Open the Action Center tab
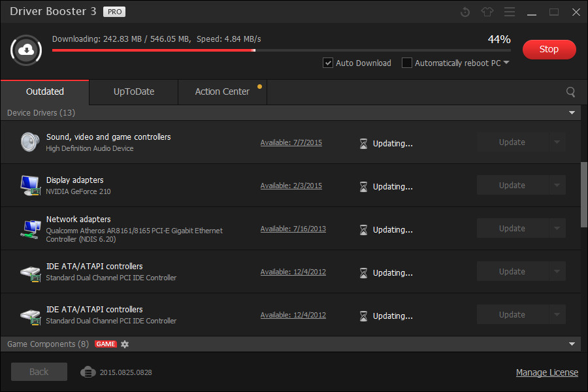Viewport: 588px width, 392px height. pos(222,92)
